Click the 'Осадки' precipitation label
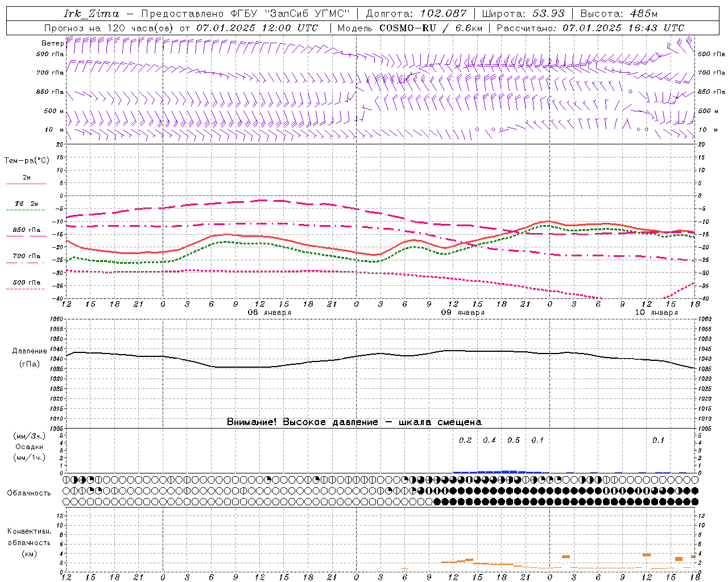This screenshot has width=728, height=582. pos(30,447)
